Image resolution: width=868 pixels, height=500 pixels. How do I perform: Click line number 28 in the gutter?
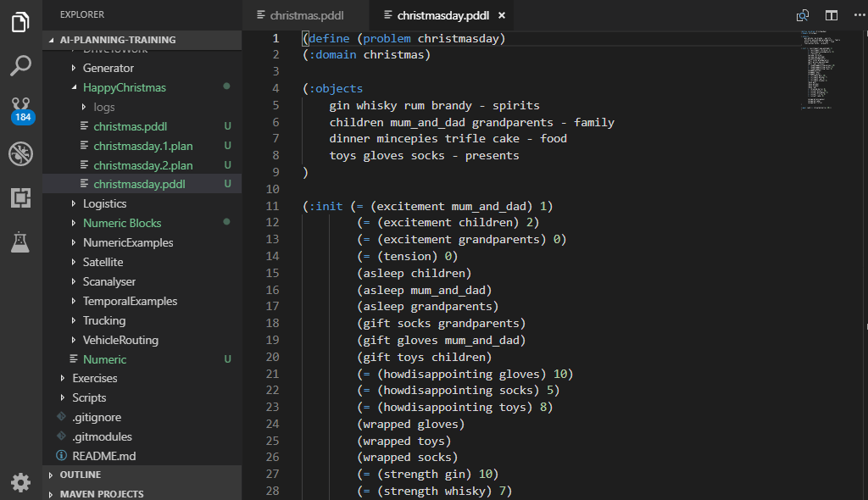[x=272, y=491]
